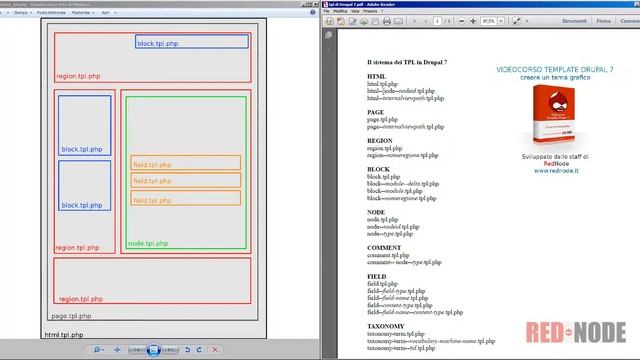Zoom in with the plus button
640x360 pixels.
click(473, 21)
